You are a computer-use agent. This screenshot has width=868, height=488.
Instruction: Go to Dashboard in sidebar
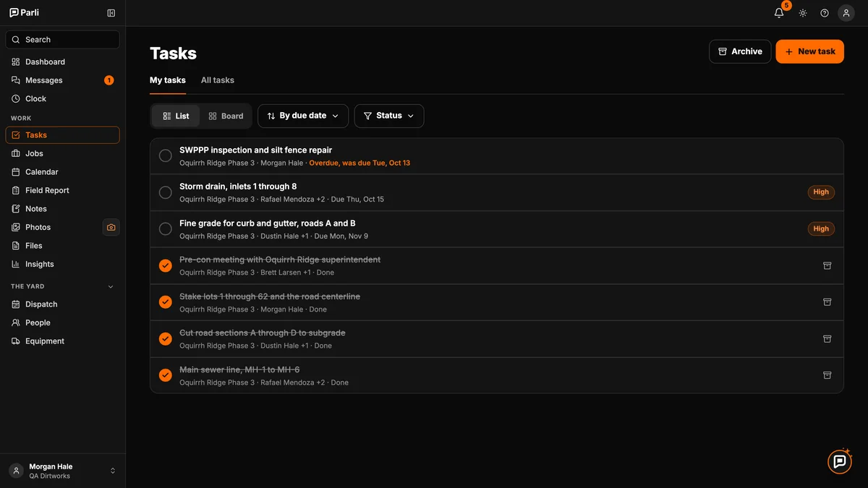pos(62,62)
